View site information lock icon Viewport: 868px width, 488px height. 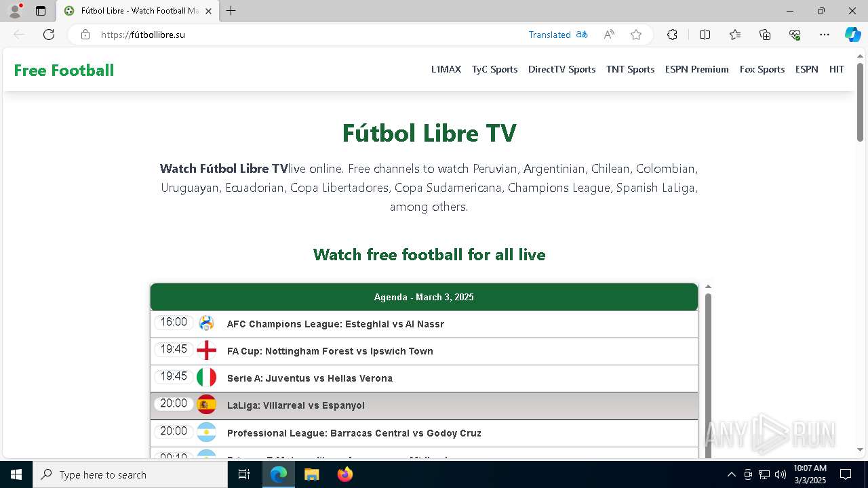[x=85, y=35]
